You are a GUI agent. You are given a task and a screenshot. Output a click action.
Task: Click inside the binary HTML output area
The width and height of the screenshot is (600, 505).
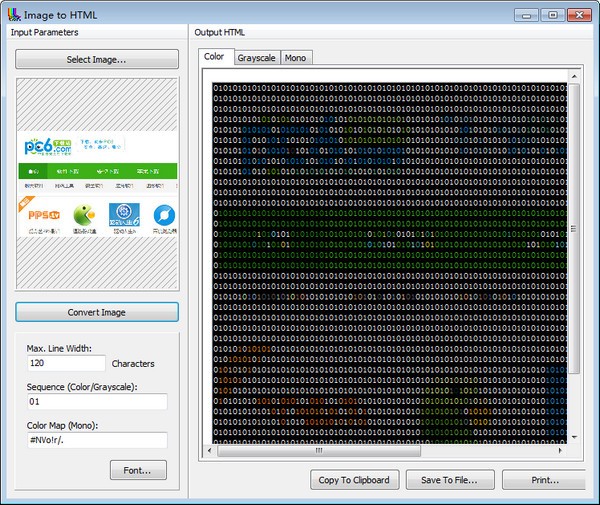click(388, 260)
